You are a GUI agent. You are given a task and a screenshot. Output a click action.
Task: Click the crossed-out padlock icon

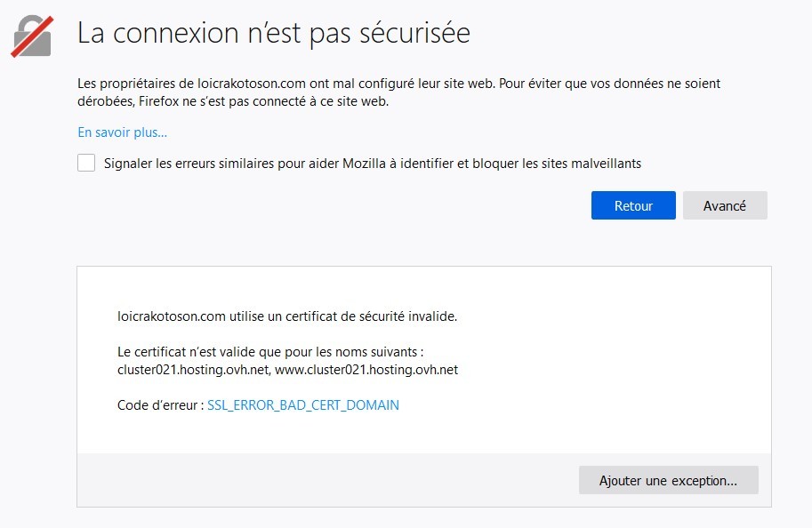(x=31, y=36)
